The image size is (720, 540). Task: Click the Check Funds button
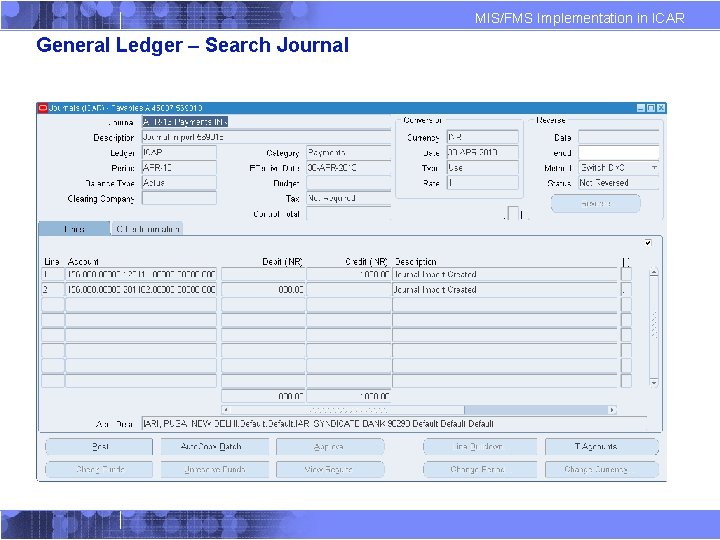[x=99, y=469]
